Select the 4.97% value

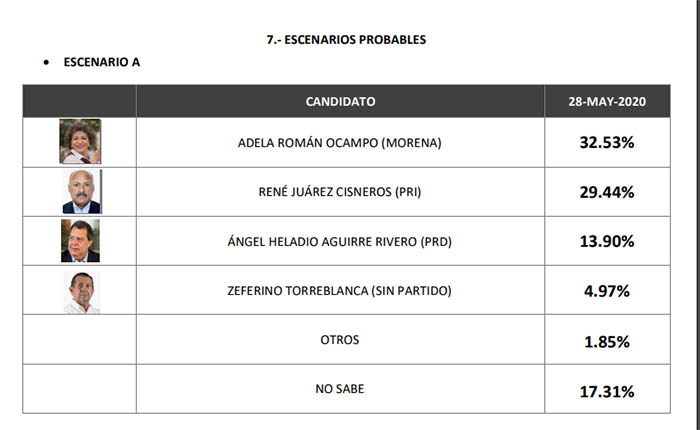point(607,291)
